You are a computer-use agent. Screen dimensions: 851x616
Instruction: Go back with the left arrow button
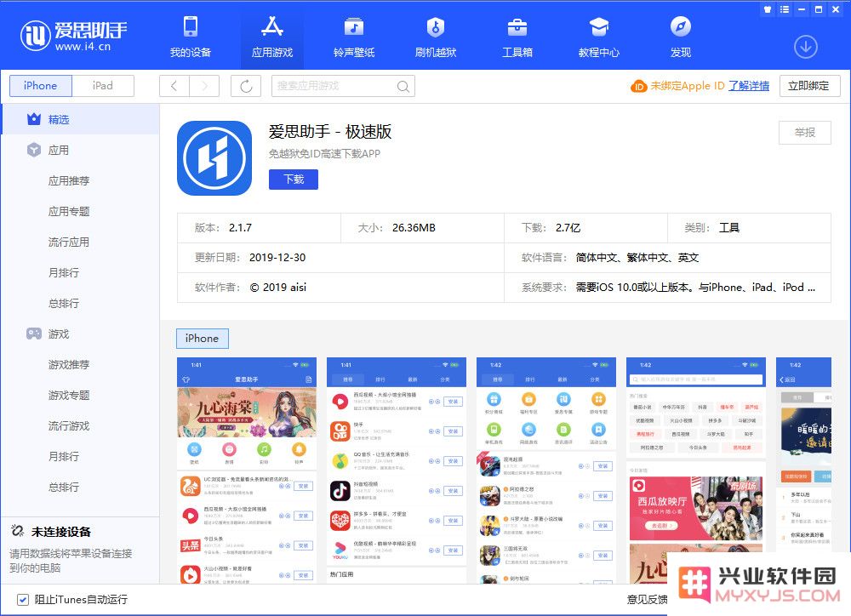[x=174, y=86]
